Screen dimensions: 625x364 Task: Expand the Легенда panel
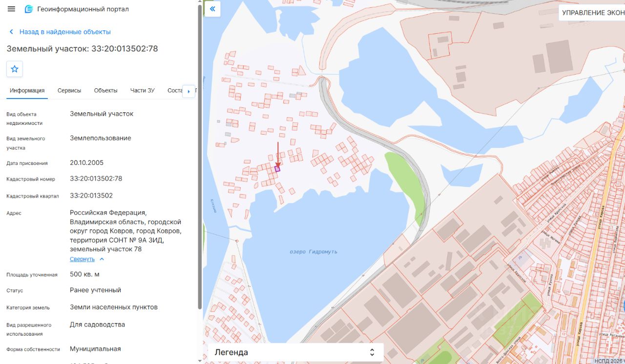pos(296,352)
